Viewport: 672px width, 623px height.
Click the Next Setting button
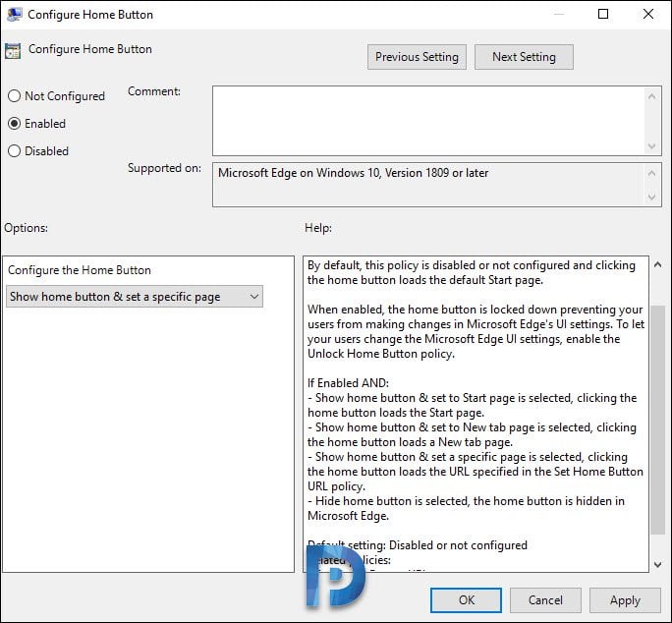click(524, 57)
